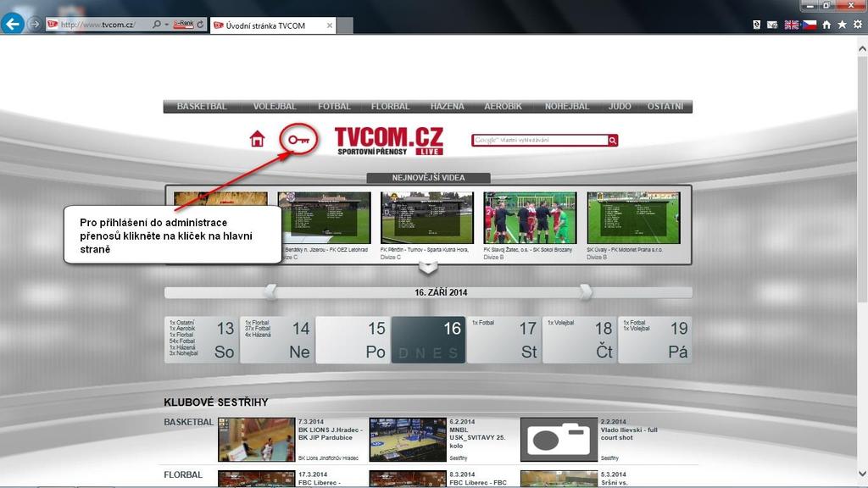
Task: Open the SK Úvaly video thumbnail
Action: pyautogui.click(x=633, y=218)
